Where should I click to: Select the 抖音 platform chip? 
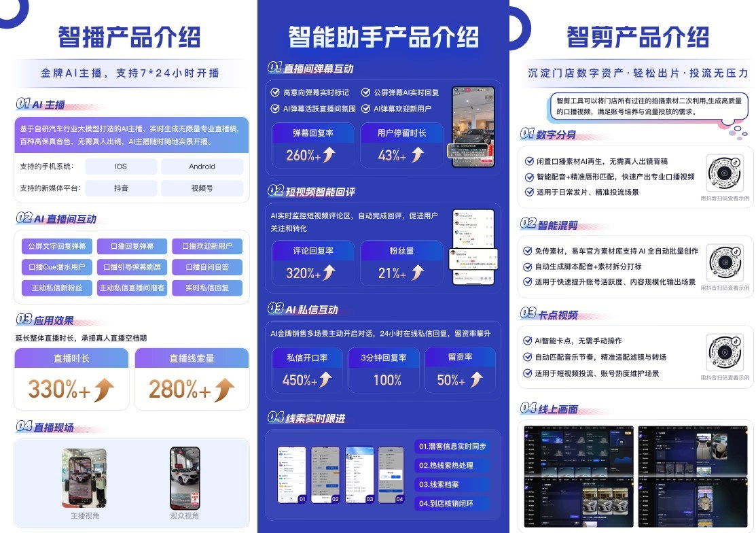click(x=121, y=188)
